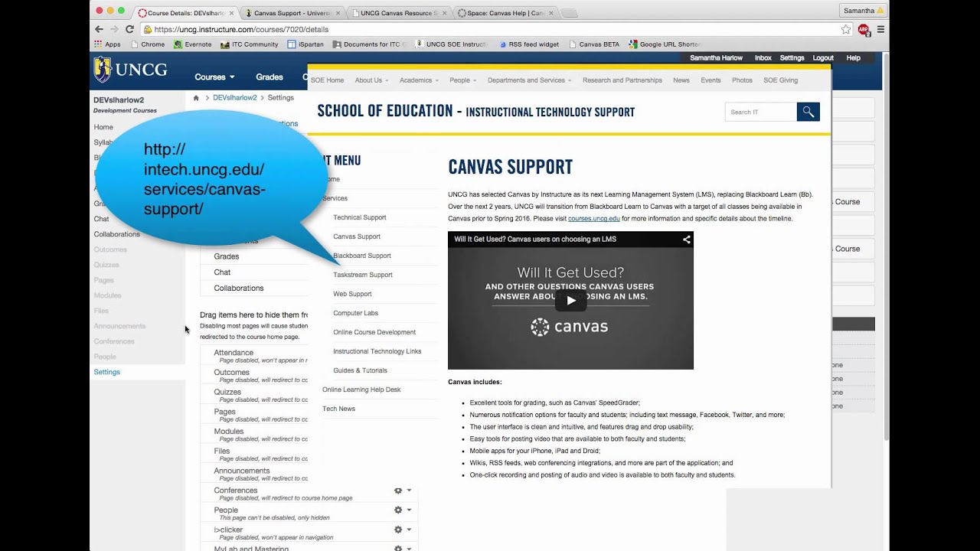This screenshot has height=551, width=980.
Task: Open the Adblock Plus extension icon
Action: pos(864,29)
